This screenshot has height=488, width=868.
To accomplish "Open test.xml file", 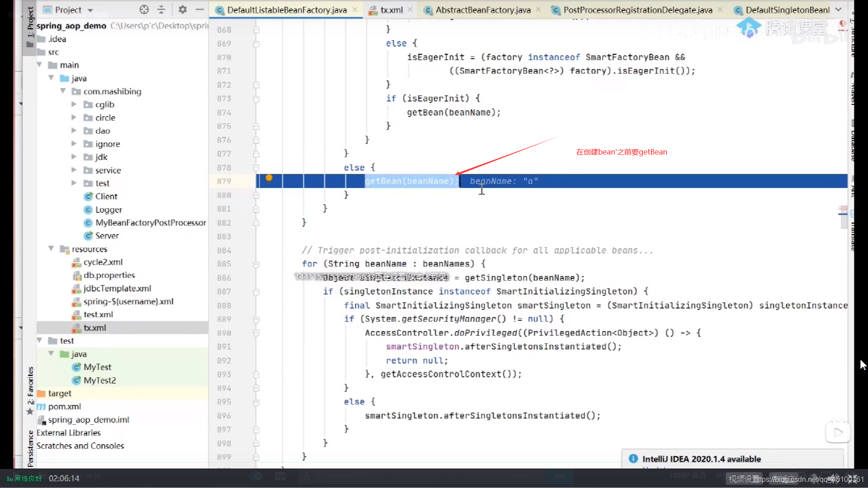I will [x=98, y=314].
